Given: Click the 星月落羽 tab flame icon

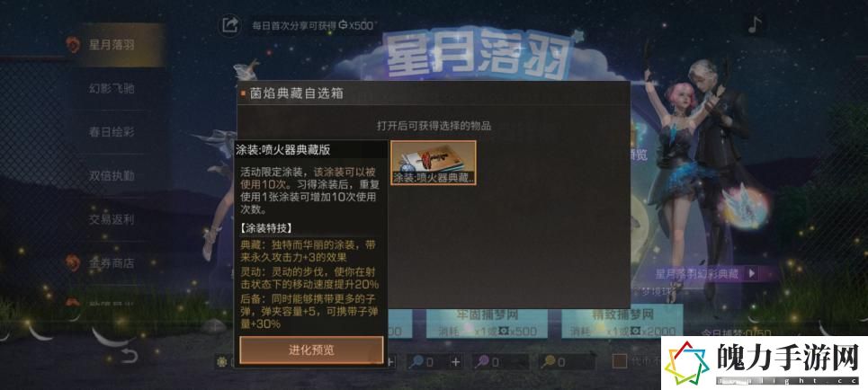Looking at the screenshot, I should (73, 45).
